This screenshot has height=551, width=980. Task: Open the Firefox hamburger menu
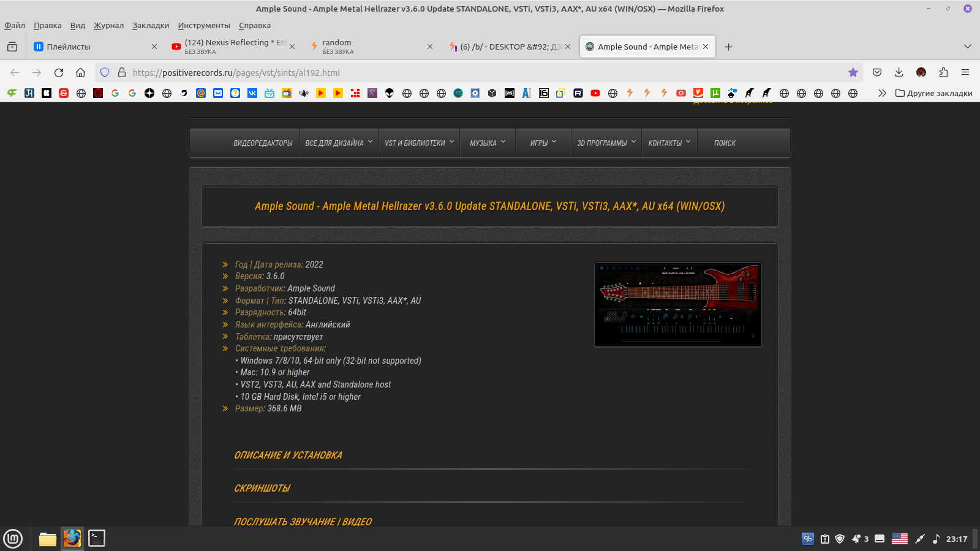965,72
